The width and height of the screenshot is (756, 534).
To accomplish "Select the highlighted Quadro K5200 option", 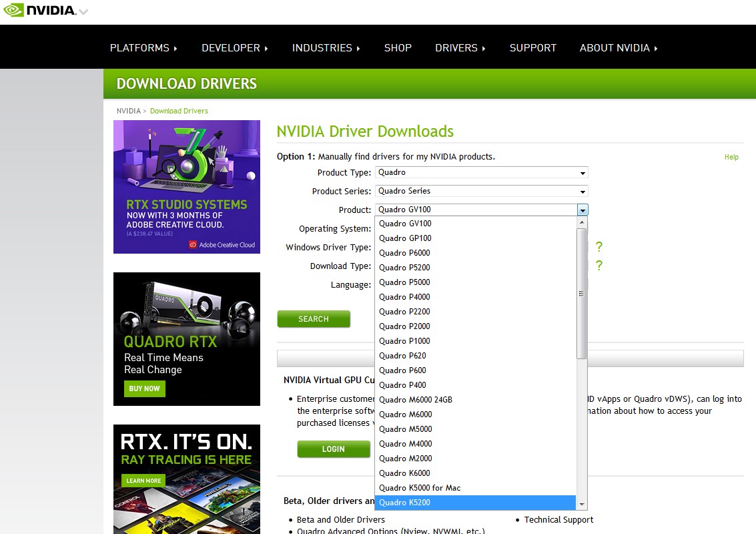I will pos(475,503).
